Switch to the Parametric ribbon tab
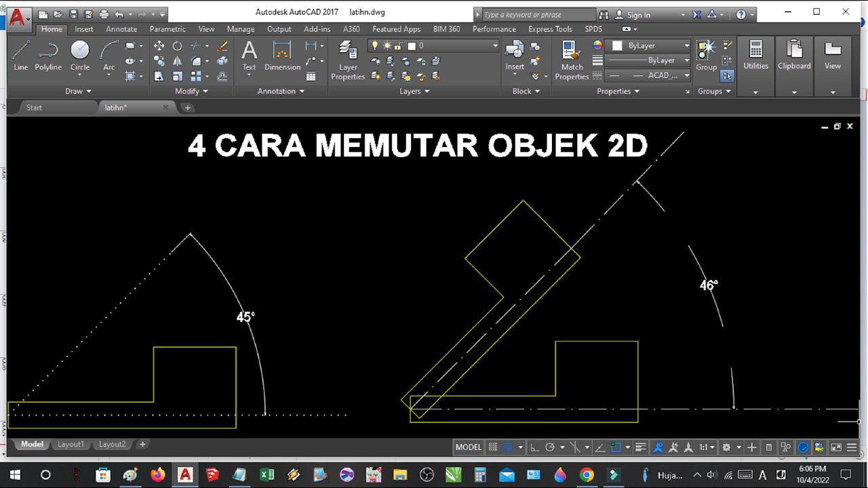 pyautogui.click(x=167, y=29)
